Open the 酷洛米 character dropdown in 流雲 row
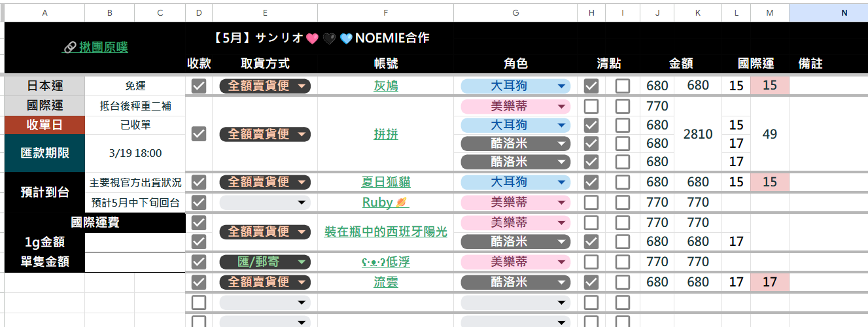The image size is (868, 327). tap(515, 282)
